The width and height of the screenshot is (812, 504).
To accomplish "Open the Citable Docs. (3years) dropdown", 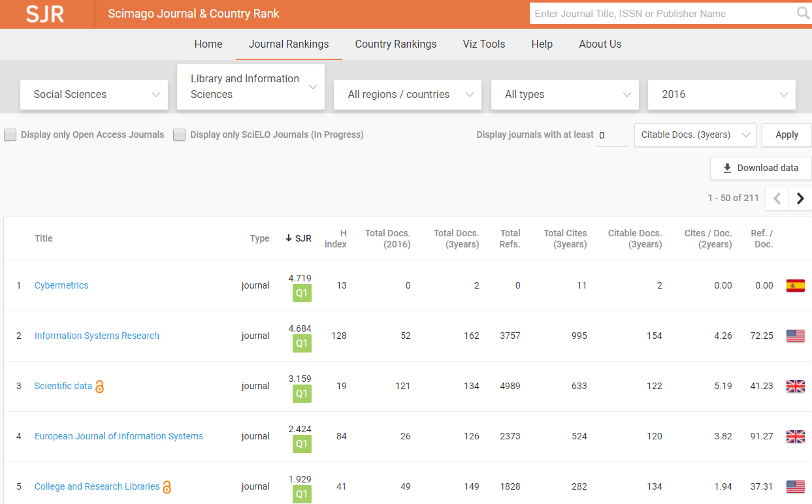I will coord(695,135).
